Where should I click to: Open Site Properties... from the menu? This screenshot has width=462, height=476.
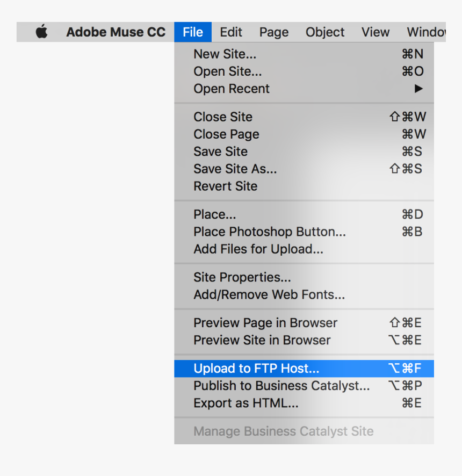(242, 278)
